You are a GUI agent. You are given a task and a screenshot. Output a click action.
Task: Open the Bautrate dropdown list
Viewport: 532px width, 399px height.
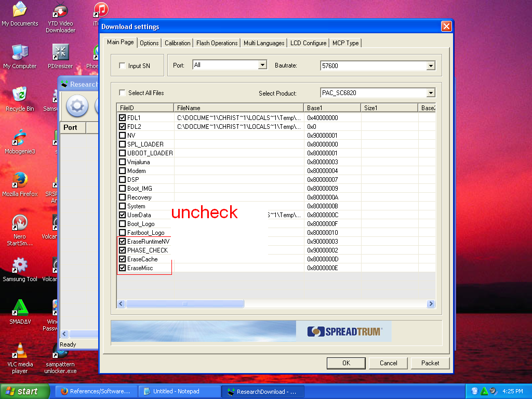[430, 66]
